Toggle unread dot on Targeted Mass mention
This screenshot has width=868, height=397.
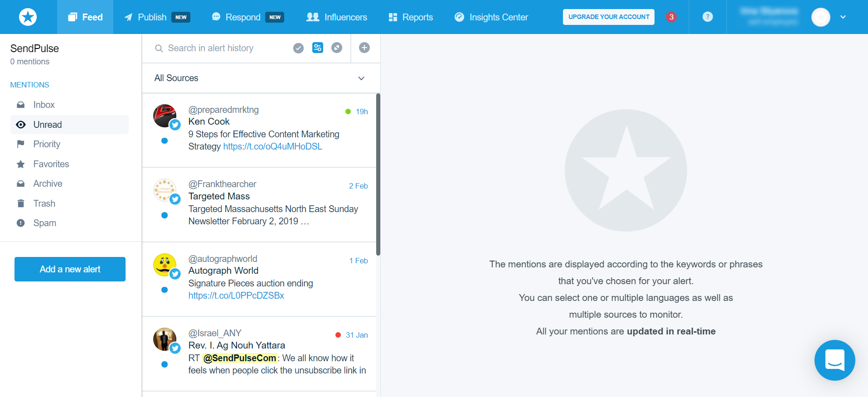tap(165, 215)
